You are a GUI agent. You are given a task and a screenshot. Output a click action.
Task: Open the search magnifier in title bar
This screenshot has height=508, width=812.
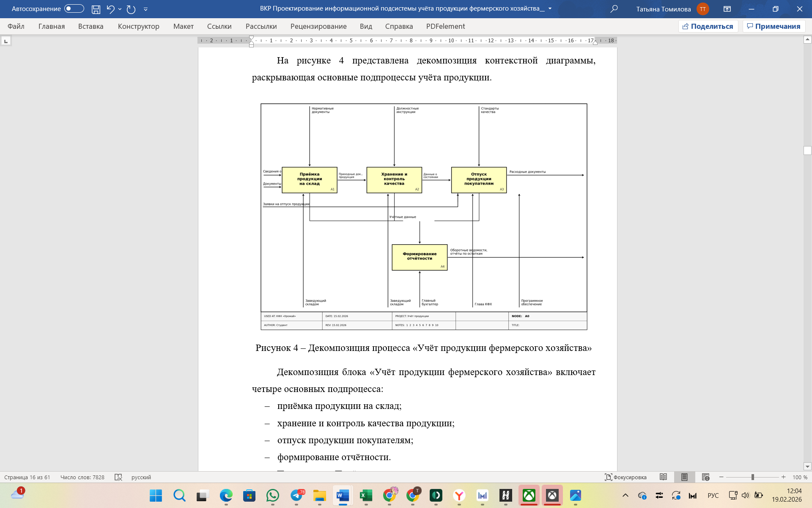(614, 9)
